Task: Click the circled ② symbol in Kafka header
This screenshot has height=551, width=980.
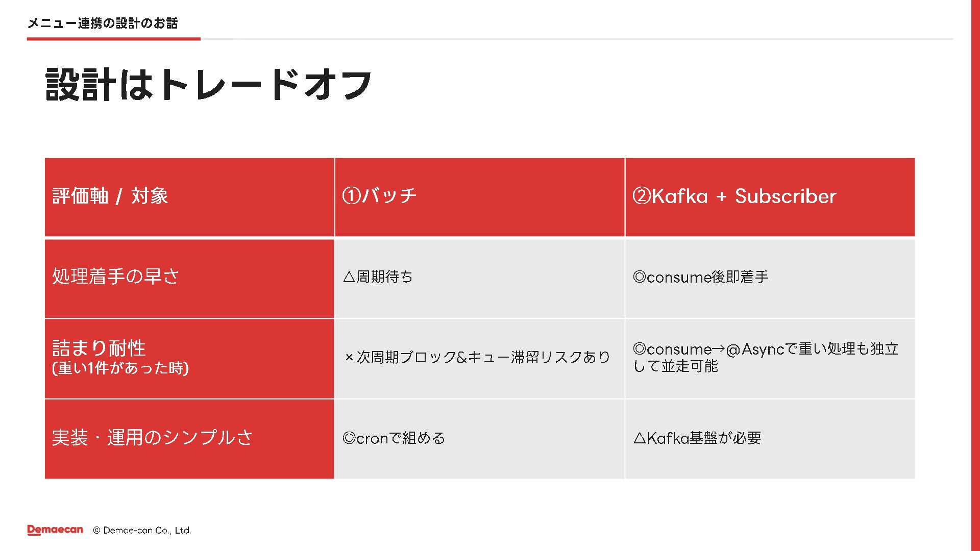Action: click(642, 196)
